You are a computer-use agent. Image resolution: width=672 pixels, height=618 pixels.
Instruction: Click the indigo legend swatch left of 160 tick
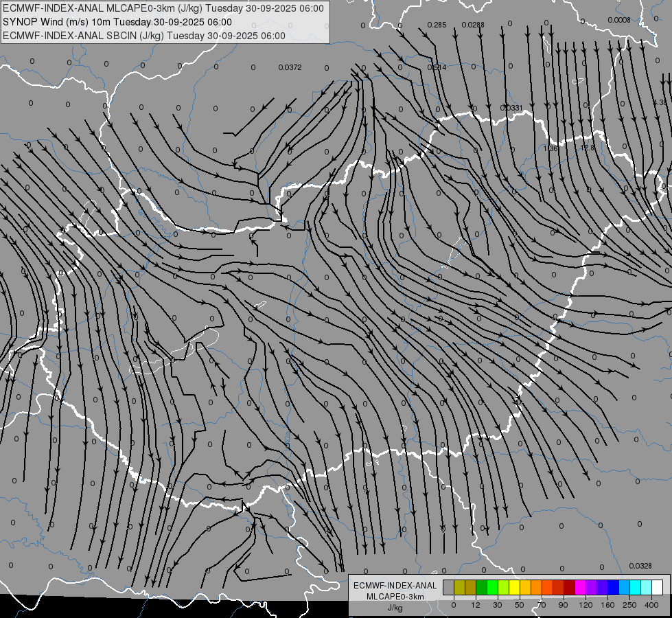click(602, 587)
